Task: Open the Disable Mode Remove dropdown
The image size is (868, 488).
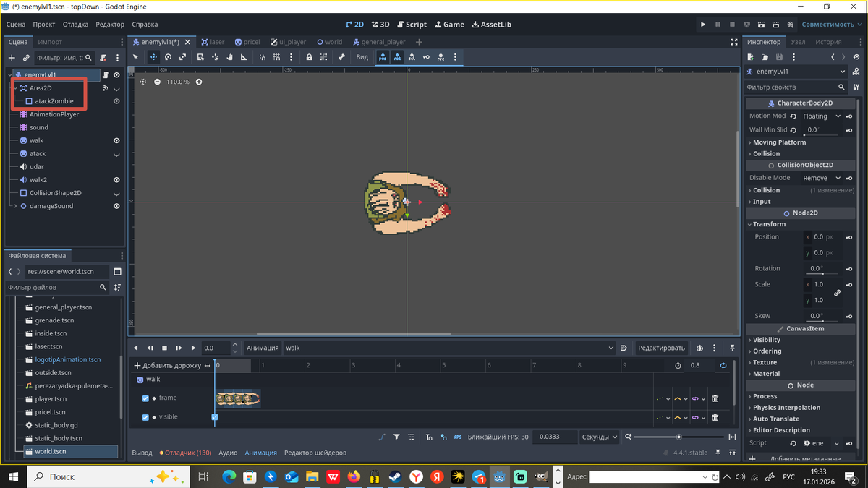Action: click(x=821, y=178)
